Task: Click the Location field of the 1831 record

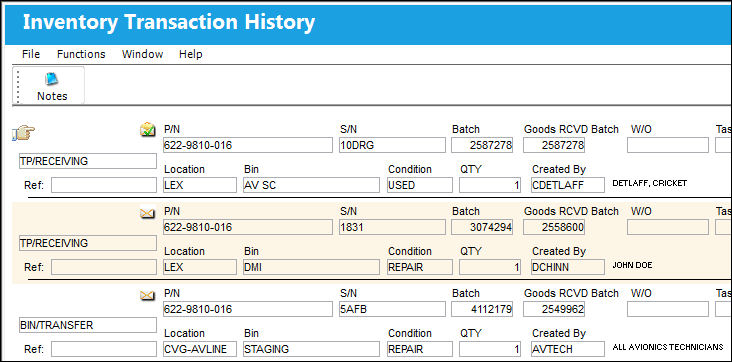Action: coord(200,267)
